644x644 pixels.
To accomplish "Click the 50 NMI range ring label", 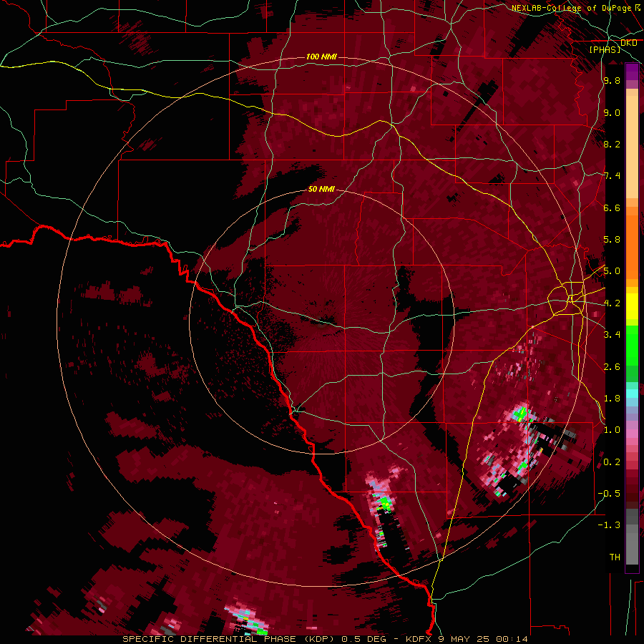I will click(x=321, y=190).
